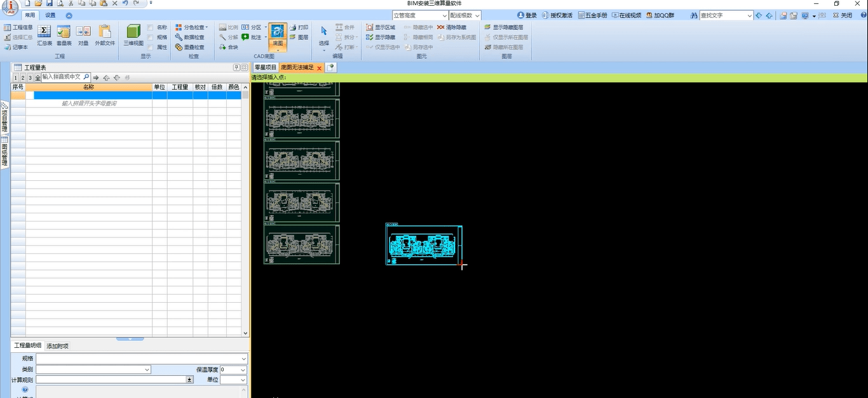This screenshot has height=398, width=868.
Task: Switch to the 添加附项 tab
Action: click(57, 346)
